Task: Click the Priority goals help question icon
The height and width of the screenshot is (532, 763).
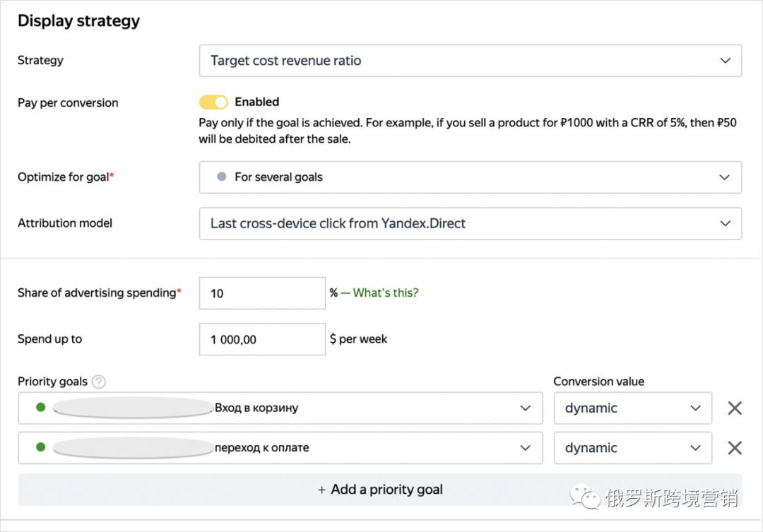Action: click(x=99, y=382)
